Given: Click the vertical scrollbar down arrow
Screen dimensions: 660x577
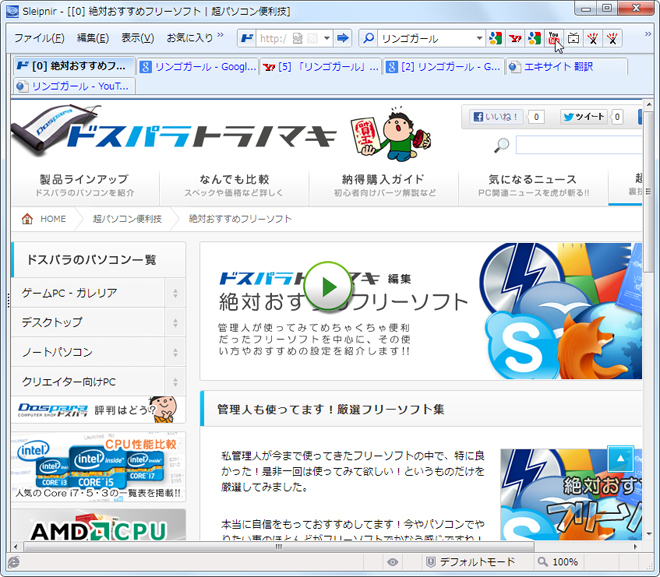Looking at the screenshot, I should pyautogui.click(x=648, y=534).
